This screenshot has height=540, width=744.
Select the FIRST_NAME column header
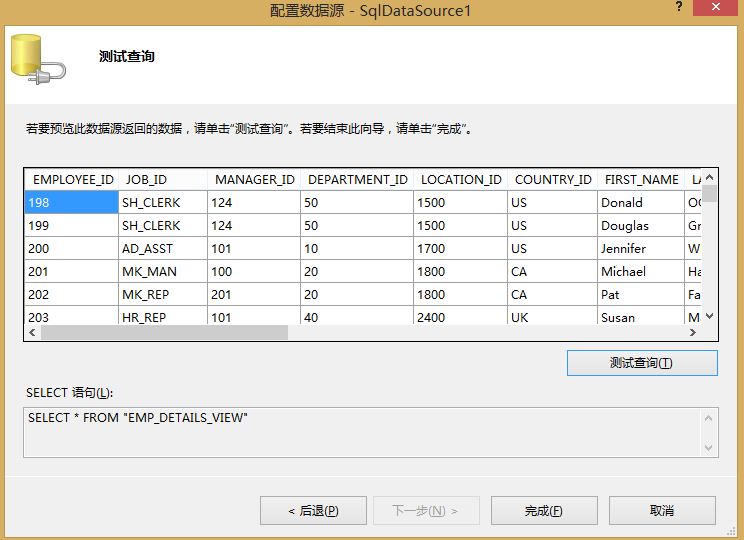tap(641, 180)
